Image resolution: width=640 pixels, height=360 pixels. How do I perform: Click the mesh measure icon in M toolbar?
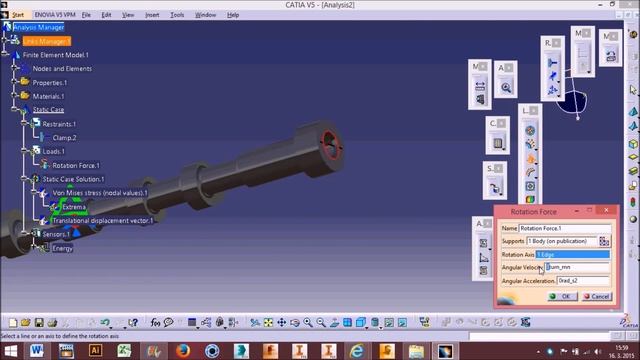click(480, 86)
